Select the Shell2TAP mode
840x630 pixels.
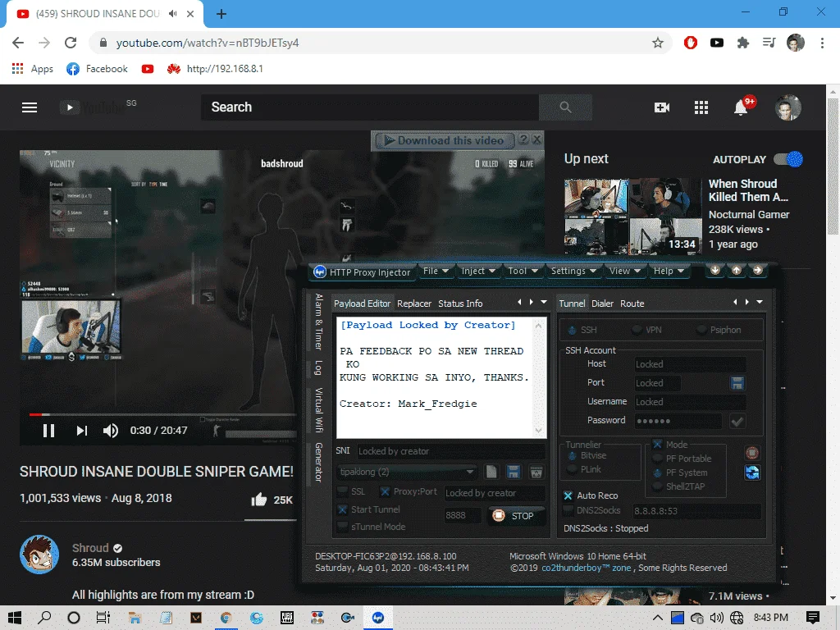pyautogui.click(x=657, y=486)
